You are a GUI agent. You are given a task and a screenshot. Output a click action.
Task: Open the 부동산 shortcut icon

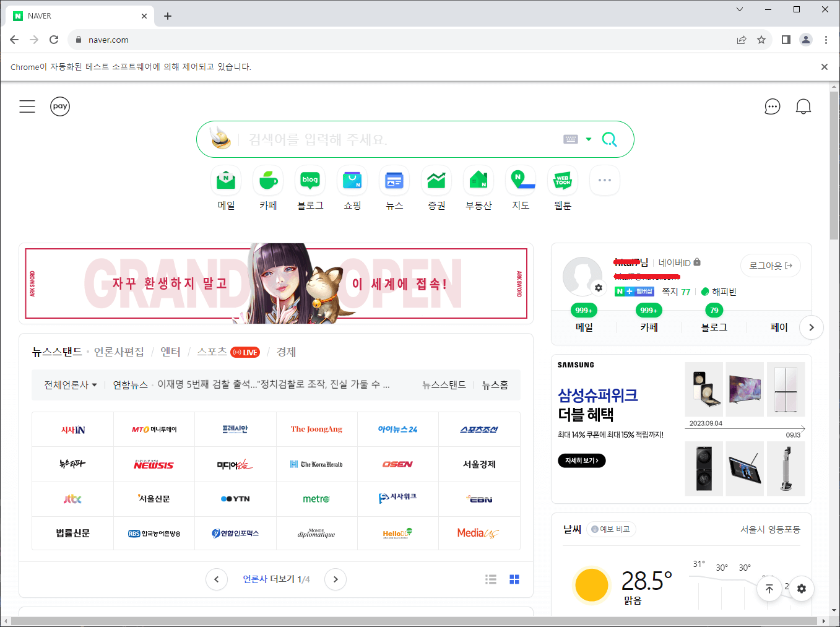[478, 180]
